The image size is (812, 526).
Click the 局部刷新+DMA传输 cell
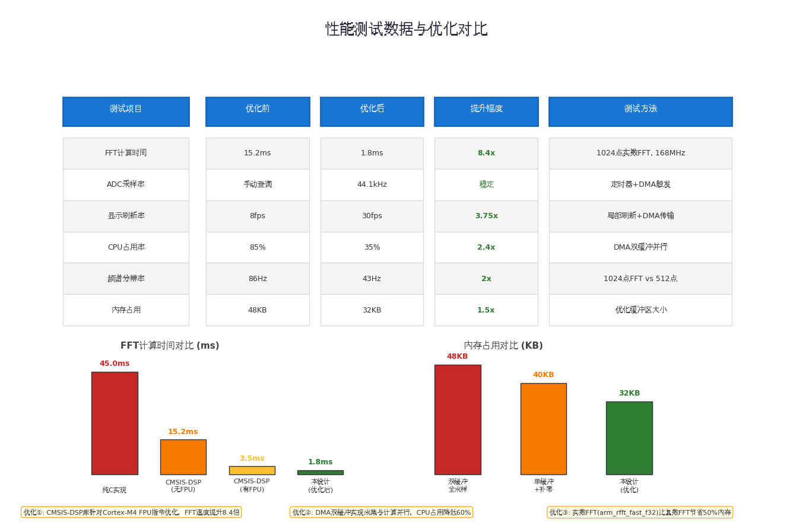(x=640, y=216)
